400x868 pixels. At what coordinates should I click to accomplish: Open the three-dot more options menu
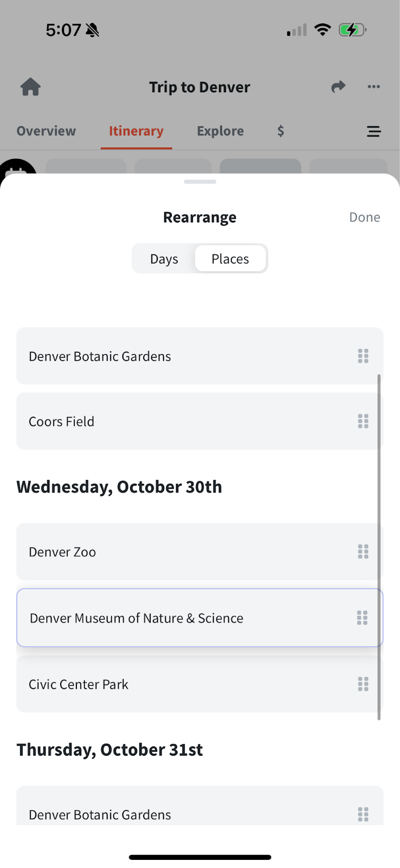click(373, 87)
